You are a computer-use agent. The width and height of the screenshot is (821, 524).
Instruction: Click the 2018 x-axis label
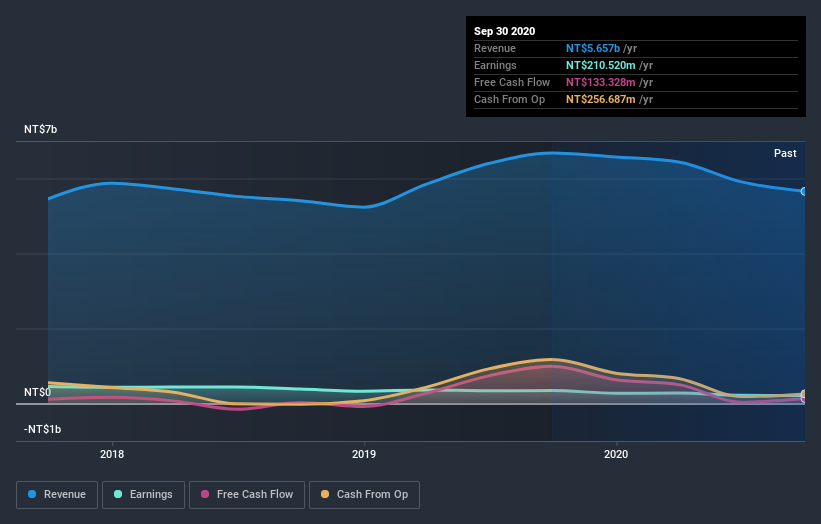click(x=112, y=454)
